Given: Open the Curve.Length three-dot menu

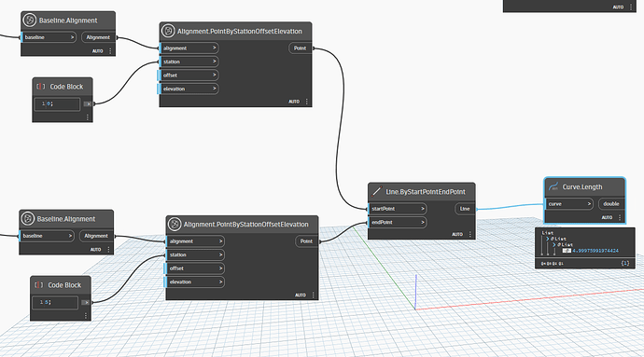Looking at the screenshot, I should (620, 217).
